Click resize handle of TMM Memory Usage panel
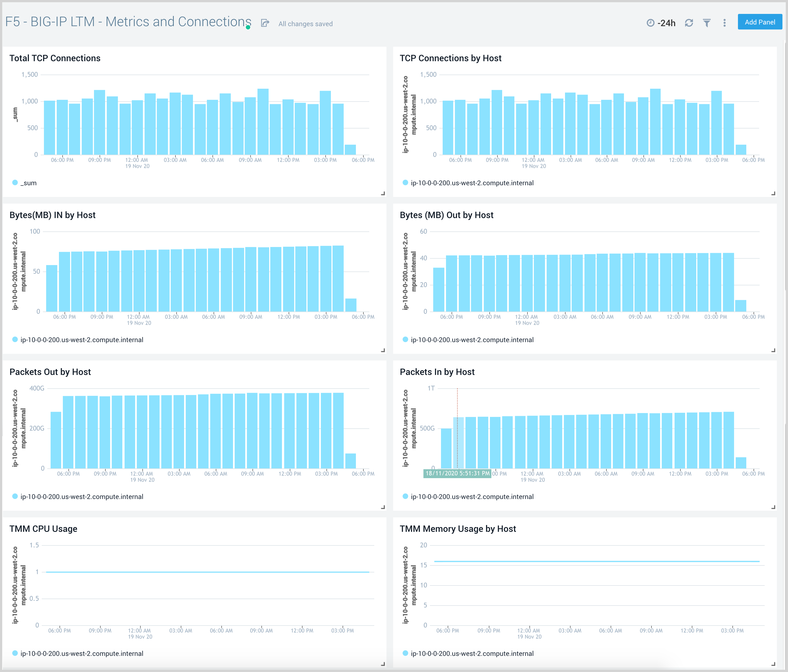788x672 pixels. click(773, 664)
